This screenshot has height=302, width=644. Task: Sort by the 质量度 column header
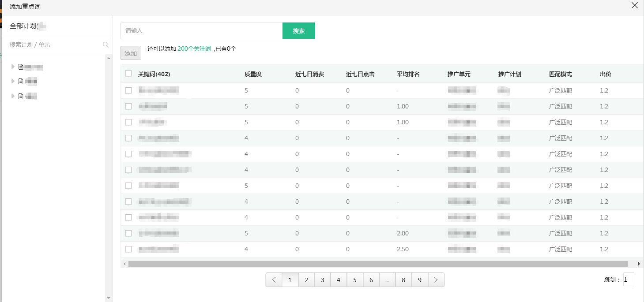tap(253, 74)
